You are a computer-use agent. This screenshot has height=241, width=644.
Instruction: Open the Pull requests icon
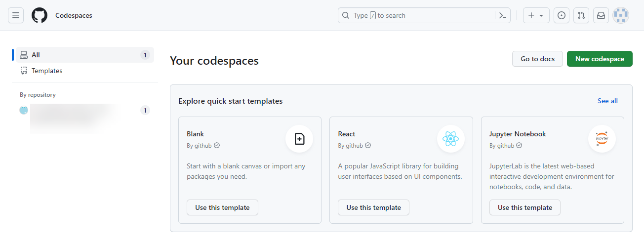581,15
